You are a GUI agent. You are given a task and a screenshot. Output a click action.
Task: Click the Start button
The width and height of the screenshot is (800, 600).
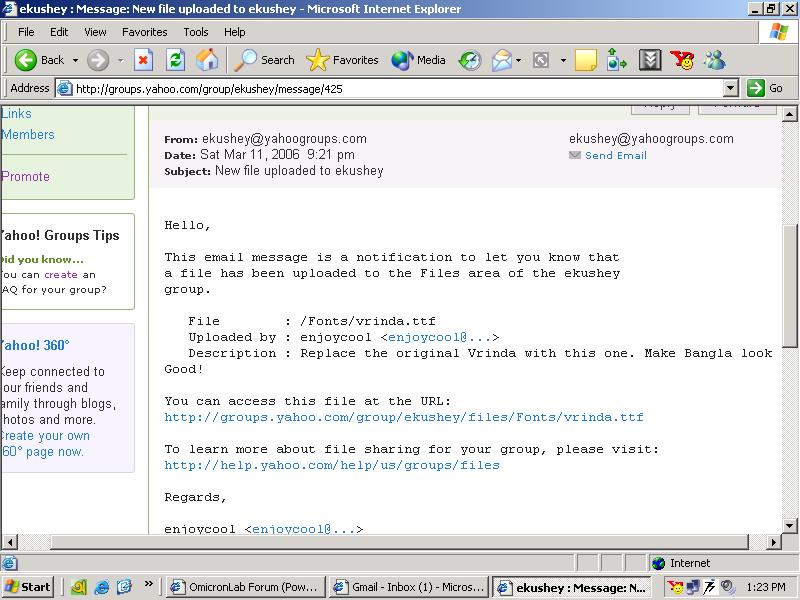click(28, 587)
